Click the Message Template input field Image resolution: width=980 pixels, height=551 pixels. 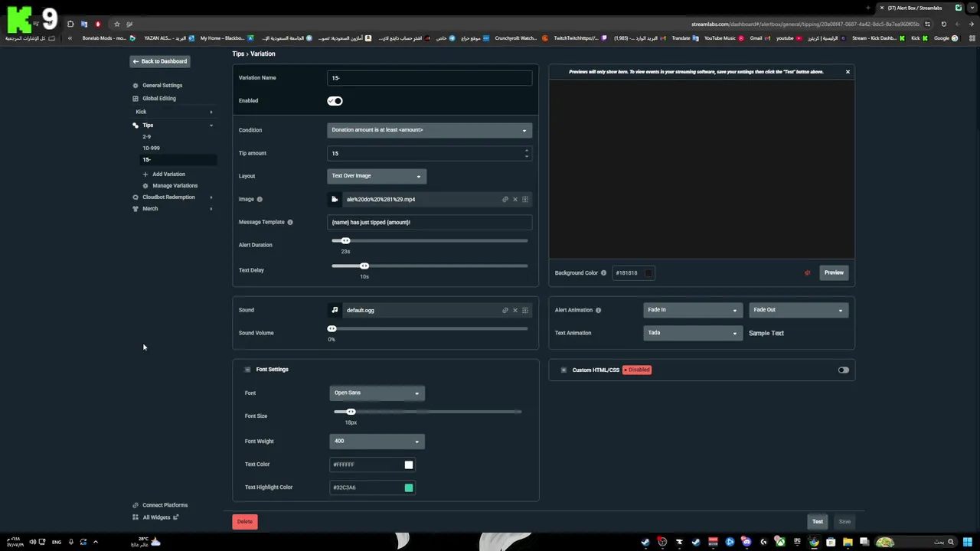pyautogui.click(x=430, y=222)
